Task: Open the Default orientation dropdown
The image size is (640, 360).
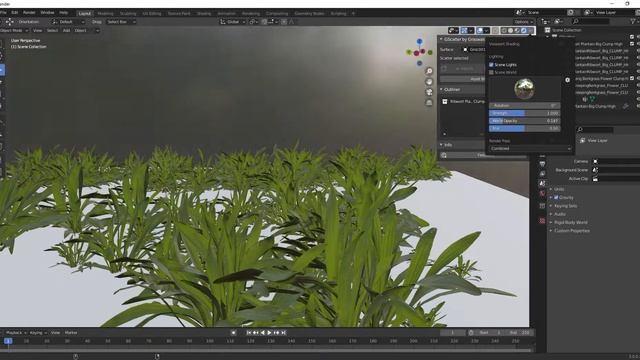Action: (x=69, y=22)
